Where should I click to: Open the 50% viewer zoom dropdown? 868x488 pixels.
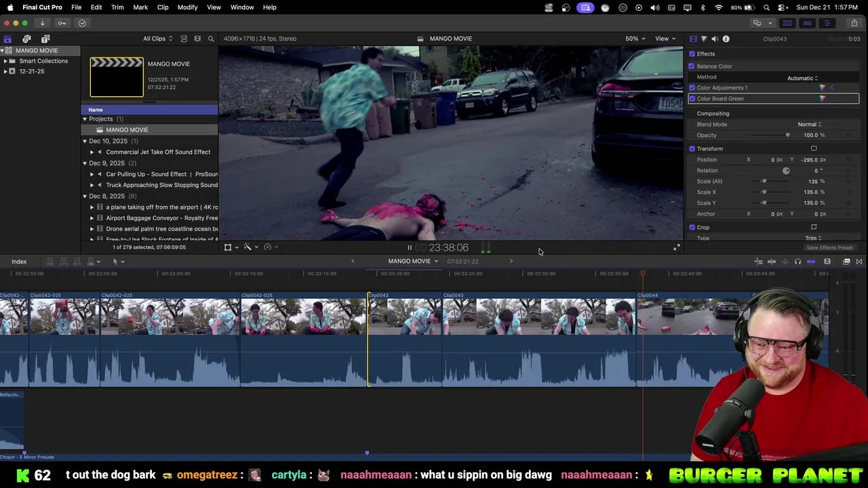tap(635, 39)
